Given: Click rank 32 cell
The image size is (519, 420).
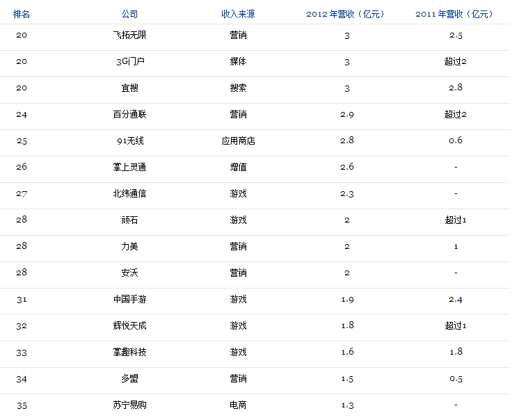Looking at the screenshot, I should click(22, 325).
